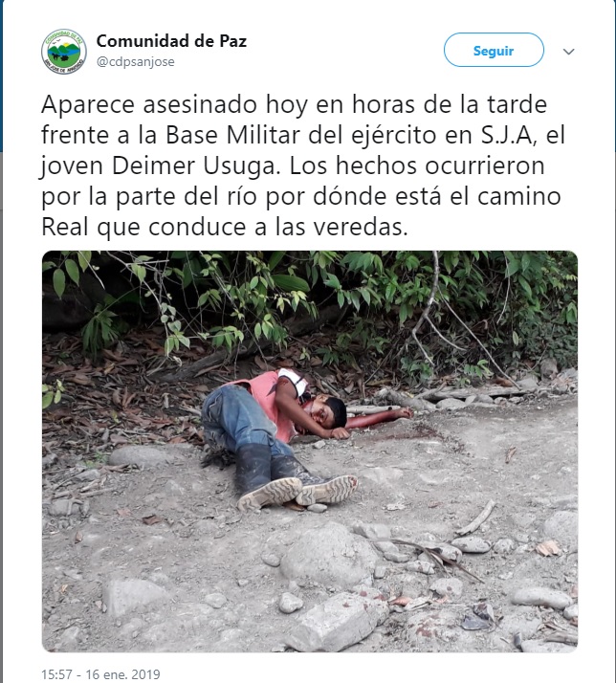Open the attached photo in the tweet
The image size is (616, 683).
(310, 451)
